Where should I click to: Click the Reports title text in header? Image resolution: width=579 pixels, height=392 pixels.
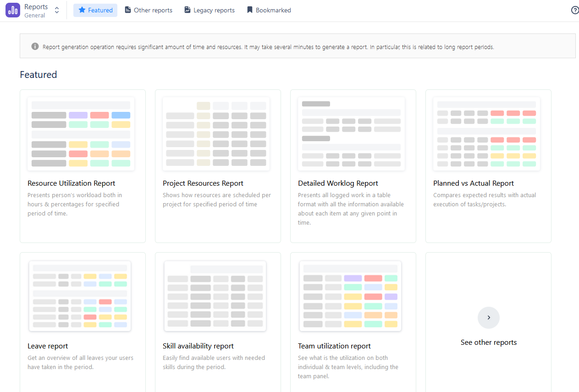pyautogui.click(x=36, y=7)
